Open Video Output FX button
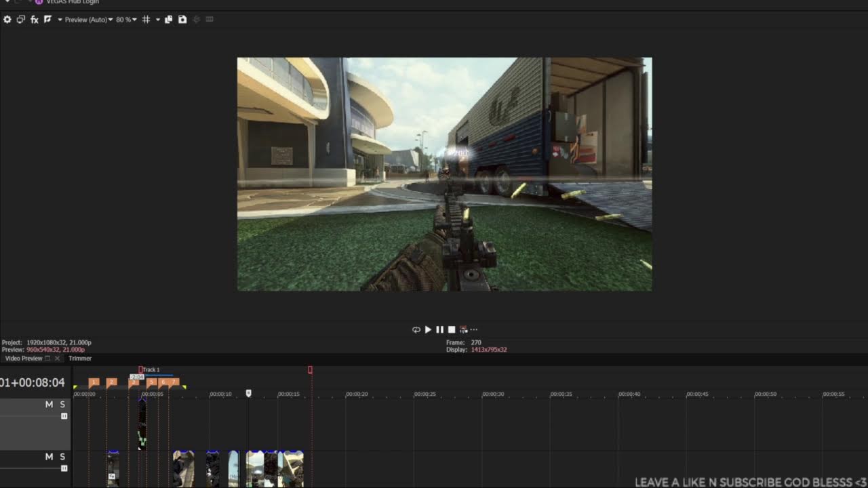Screen dimensions: 868x488 [35, 20]
